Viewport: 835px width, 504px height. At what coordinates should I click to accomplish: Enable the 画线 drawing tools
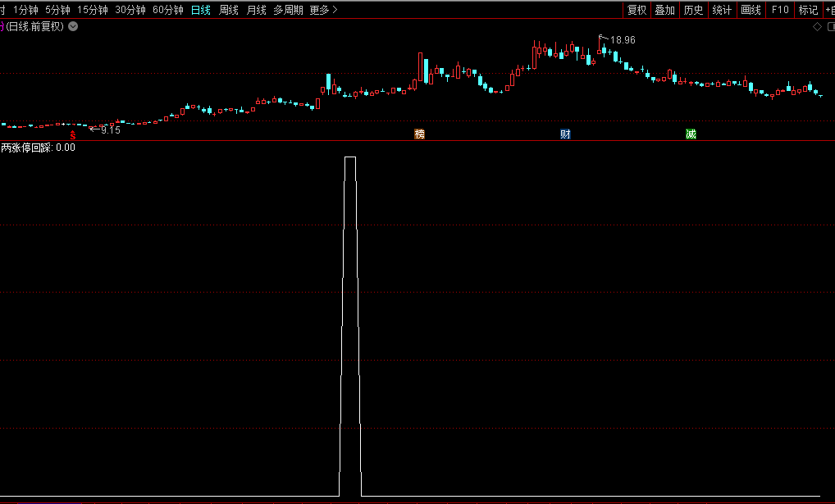[x=751, y=10]
